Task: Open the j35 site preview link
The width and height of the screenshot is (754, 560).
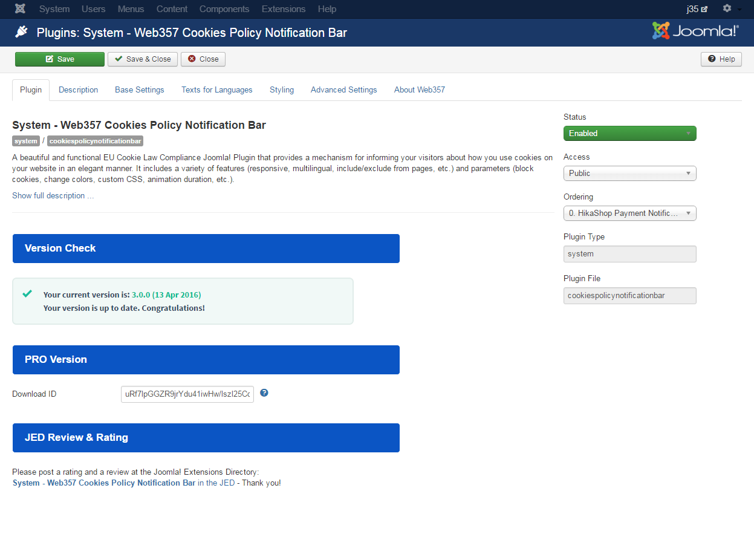Action: pos(697,9)
